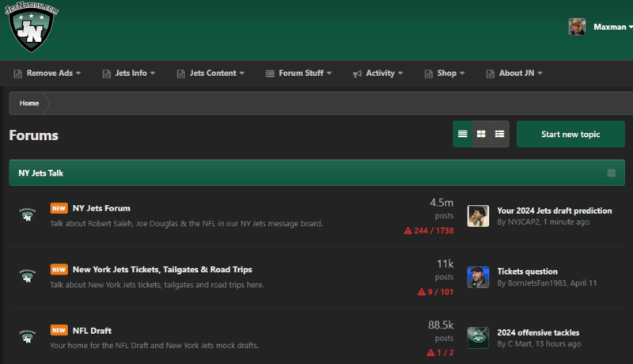Click Activity dropdown arrow
This screenshot has height=364, width=633.
400,74
